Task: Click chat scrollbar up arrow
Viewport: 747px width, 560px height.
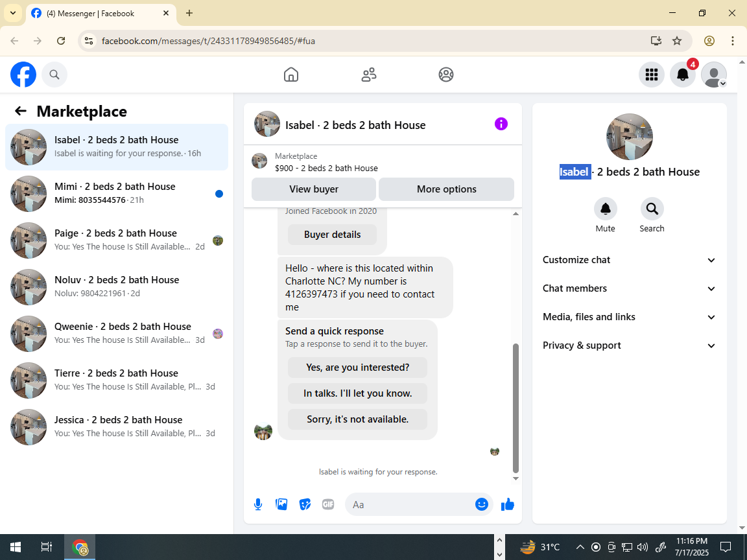Action: [516, 214]
